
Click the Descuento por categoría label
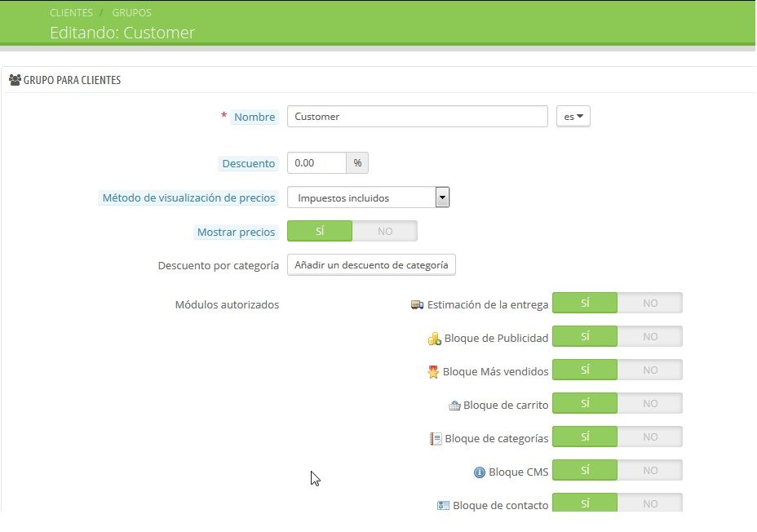click(219, 265)
